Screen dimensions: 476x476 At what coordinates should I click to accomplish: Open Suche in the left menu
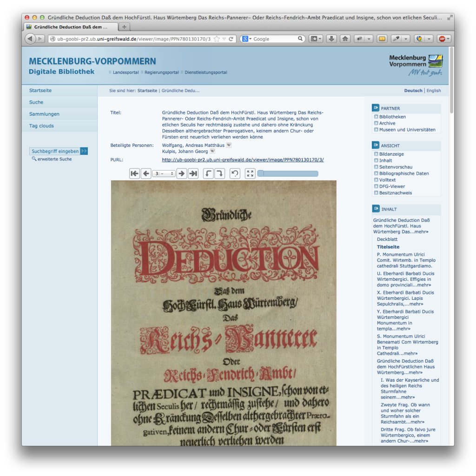point(36,102)
